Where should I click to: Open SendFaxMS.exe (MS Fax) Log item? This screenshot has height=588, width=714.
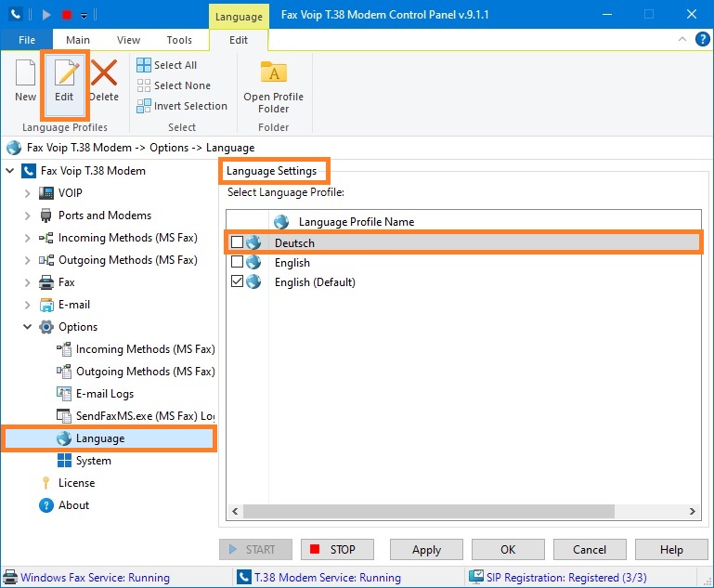click(x=136, y=416)
